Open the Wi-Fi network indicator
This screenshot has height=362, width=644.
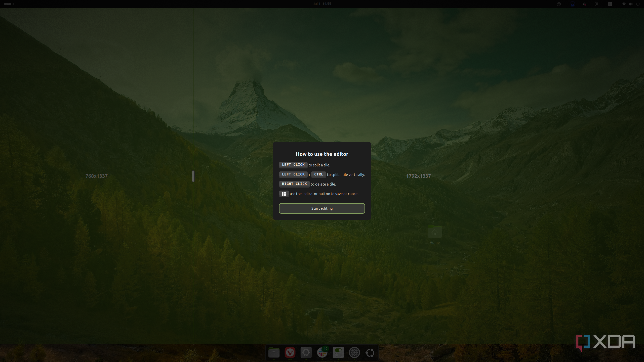pos(624,4)
